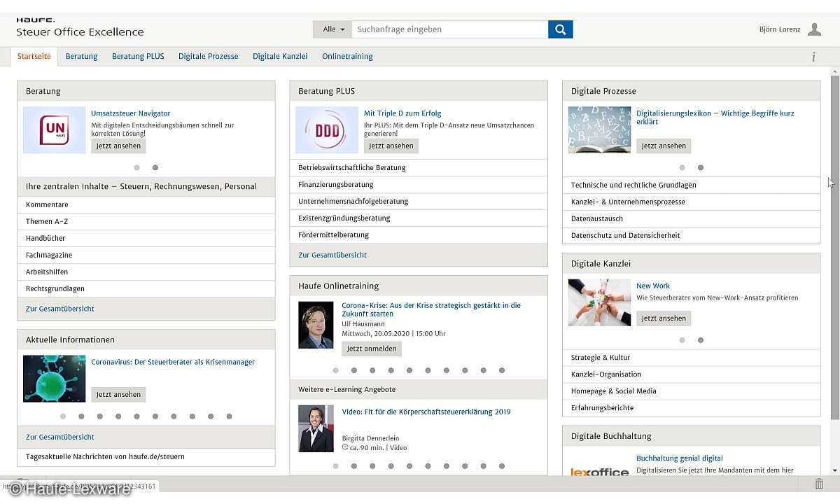Switch to the Beratung PLUS tab
840x504 pixels.
tap(138, 57)
